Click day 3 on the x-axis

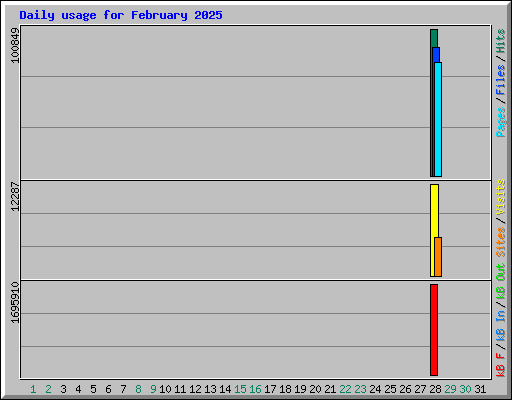click(63, 389)
